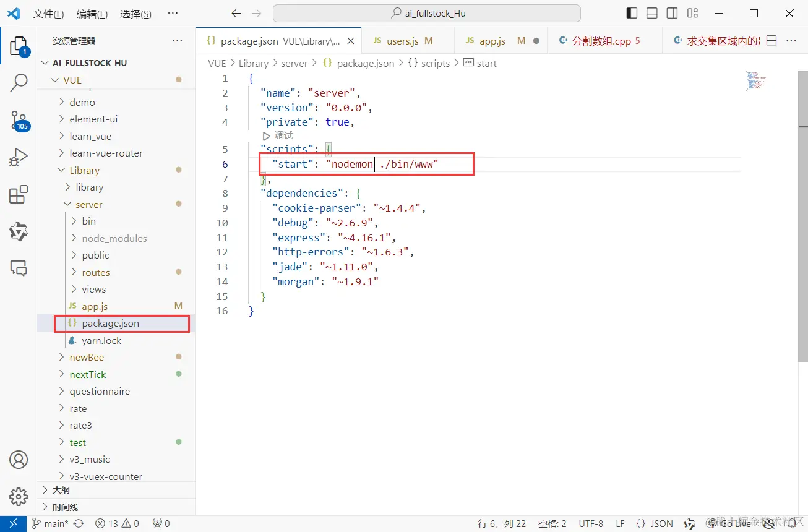Go back with the left arrow
This screenshot has height=532, width=808.
236,14
